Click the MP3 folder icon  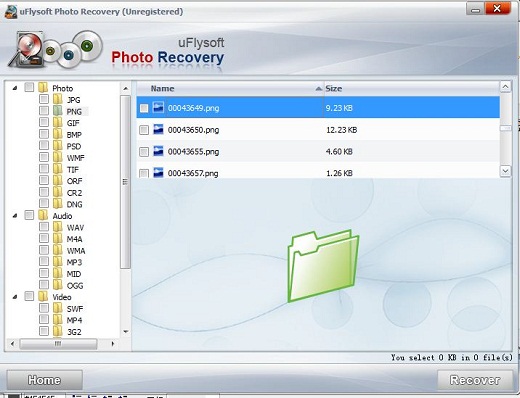58,262
